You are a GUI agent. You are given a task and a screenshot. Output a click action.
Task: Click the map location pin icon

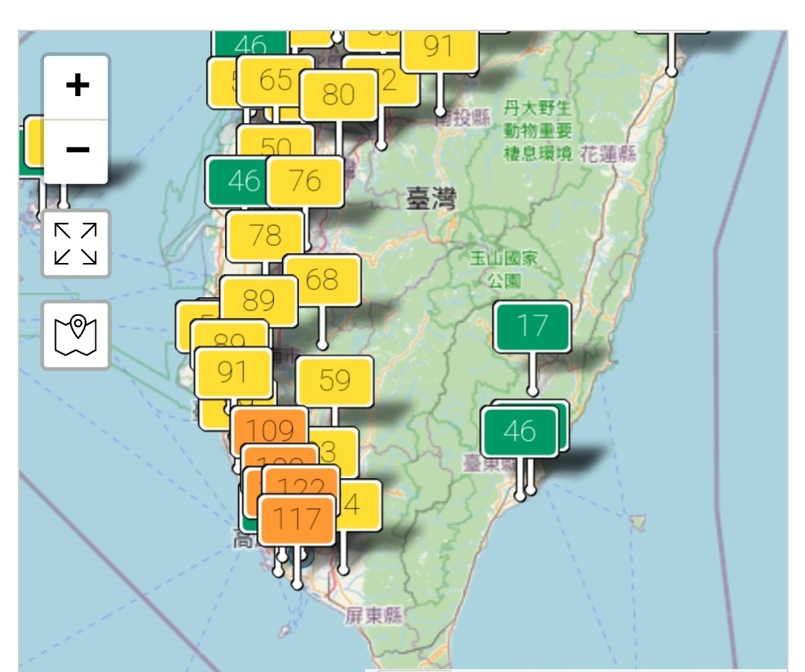point(76,336)
